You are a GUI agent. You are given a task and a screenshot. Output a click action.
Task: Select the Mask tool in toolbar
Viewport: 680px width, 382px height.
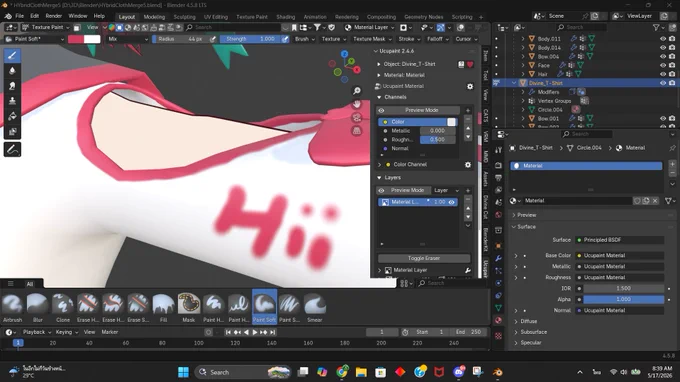point(12,131)
